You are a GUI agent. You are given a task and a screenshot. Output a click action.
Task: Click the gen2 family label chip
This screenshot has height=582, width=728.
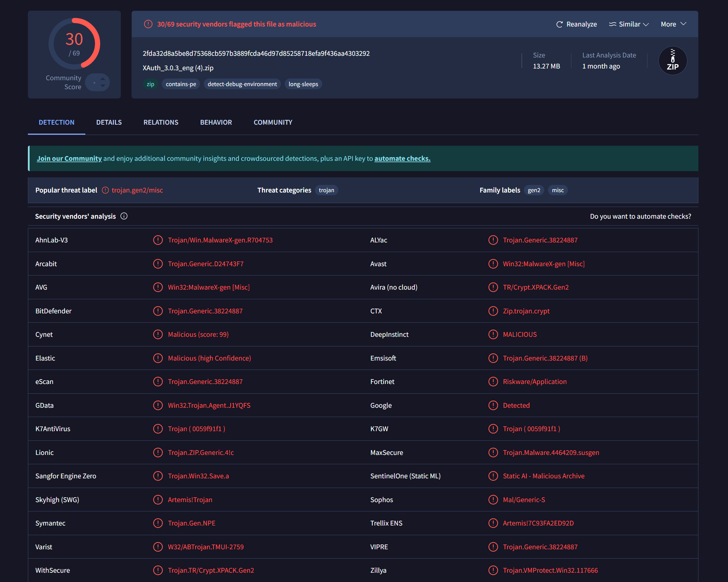point(534,190)
